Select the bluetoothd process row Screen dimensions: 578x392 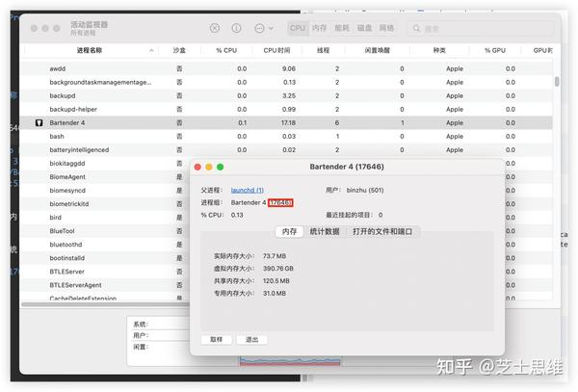(x=105, y=245)
